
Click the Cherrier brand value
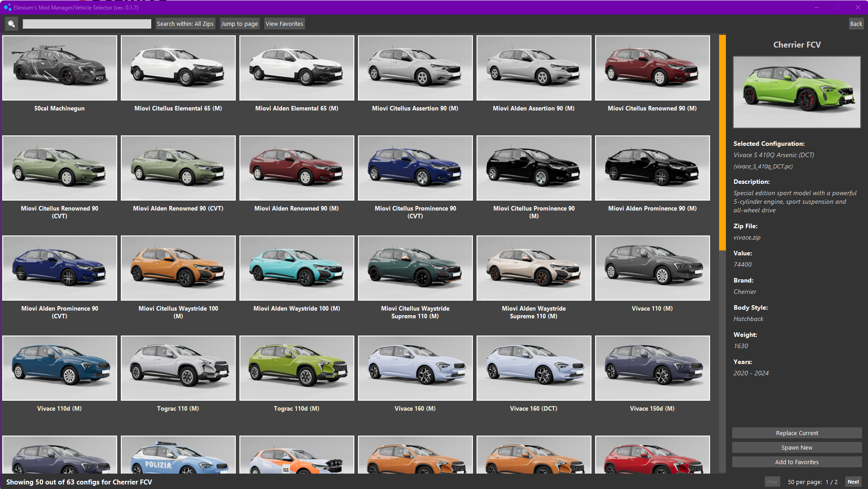[745, 292]
